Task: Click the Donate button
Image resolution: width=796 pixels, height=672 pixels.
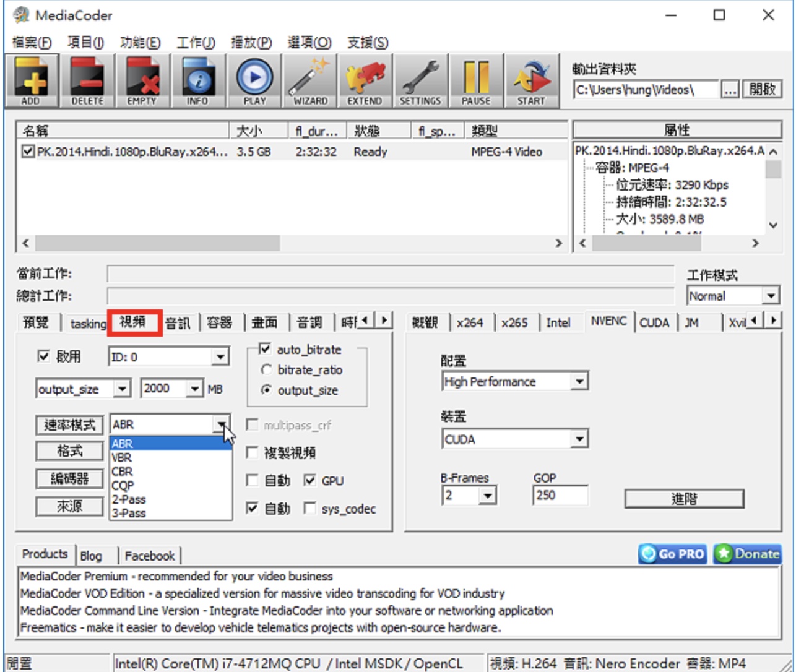Action: click(x=747, y=554)
